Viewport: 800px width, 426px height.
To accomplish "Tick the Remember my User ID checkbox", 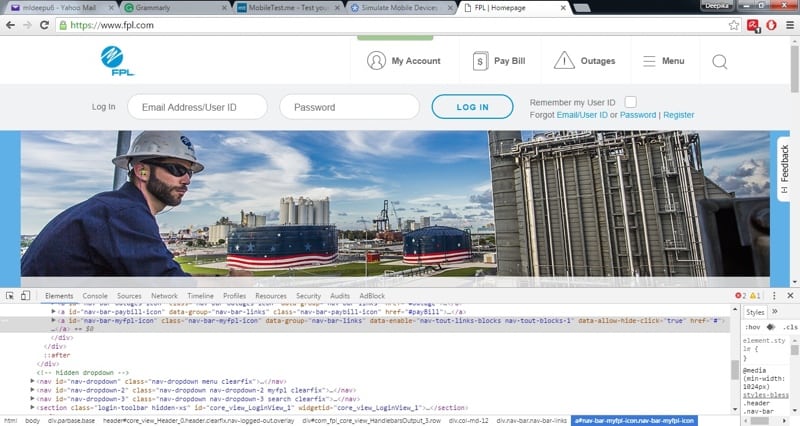I will click(630, 102).
